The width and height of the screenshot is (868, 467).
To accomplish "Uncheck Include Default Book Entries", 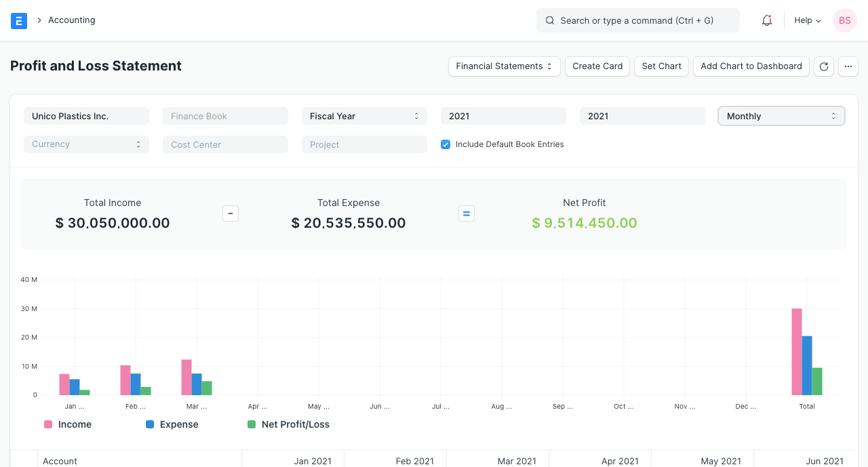I will click(445, 144).
